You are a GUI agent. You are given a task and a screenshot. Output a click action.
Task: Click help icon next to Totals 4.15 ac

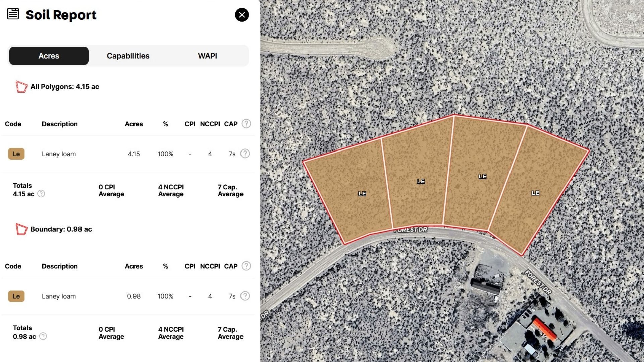click(41, 194)
